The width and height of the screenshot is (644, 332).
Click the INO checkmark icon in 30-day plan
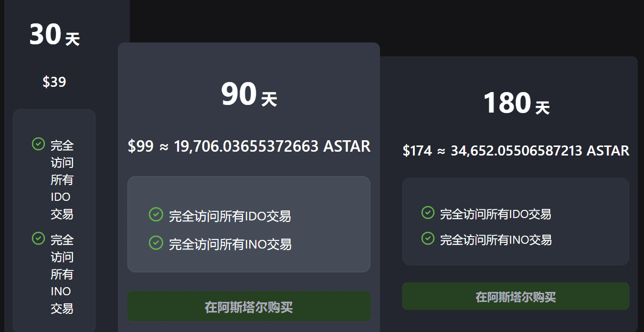point(38,238)
